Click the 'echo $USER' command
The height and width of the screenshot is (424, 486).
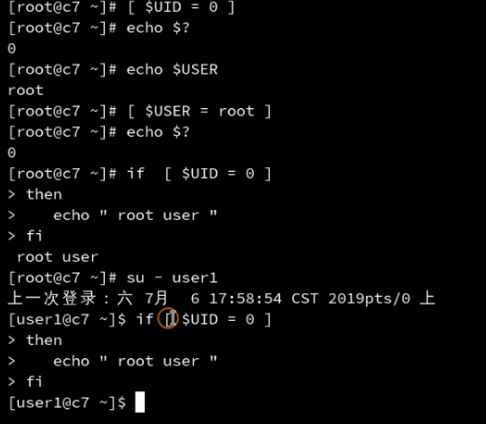172,70
